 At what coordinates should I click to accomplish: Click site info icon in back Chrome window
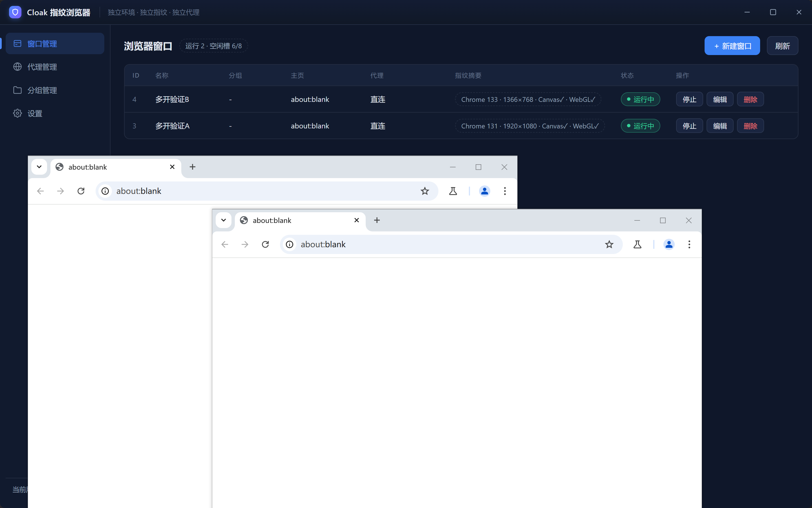tap(105, 191)
